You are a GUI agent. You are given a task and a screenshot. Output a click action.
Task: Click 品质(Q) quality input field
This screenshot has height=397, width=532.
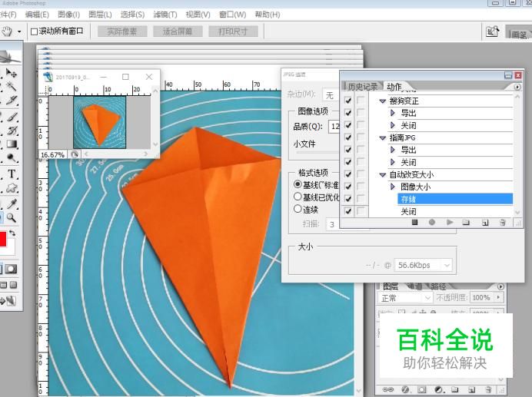click(334, 127)
